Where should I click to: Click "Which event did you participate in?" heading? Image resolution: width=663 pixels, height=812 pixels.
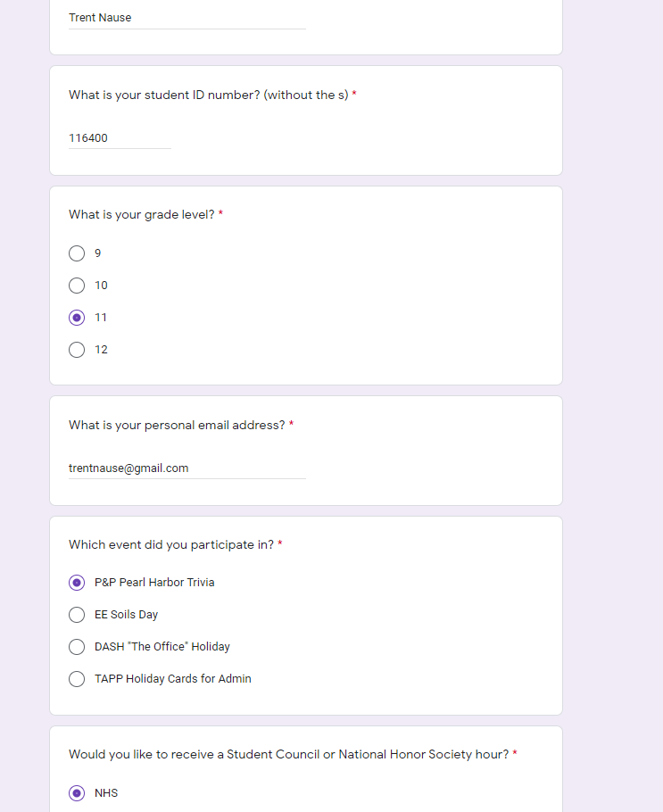click(x=171, y=545)
